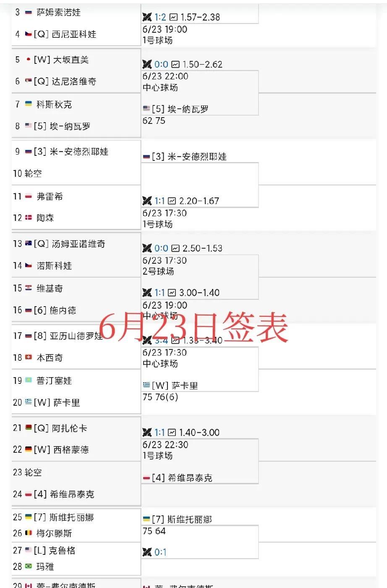Open player [4] 希维昂泰克 in row 24

64,494
